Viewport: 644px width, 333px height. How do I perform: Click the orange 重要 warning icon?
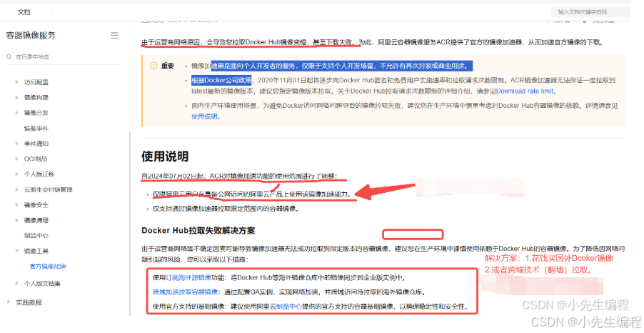point(154,66)
